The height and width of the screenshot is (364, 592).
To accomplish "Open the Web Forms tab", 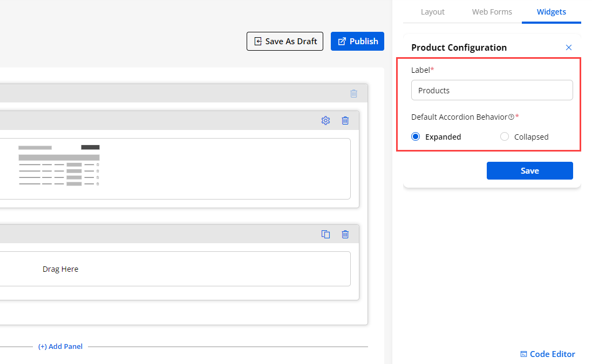I will 492,12.
